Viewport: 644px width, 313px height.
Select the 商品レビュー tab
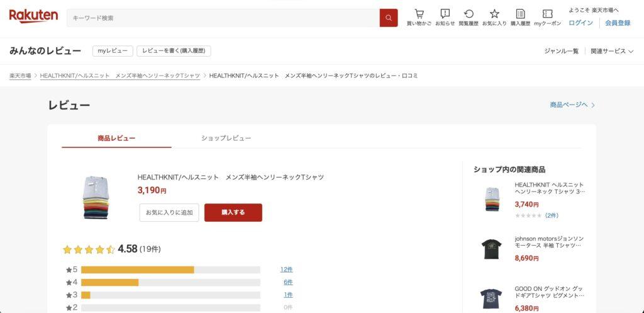(x=116, y=138)
